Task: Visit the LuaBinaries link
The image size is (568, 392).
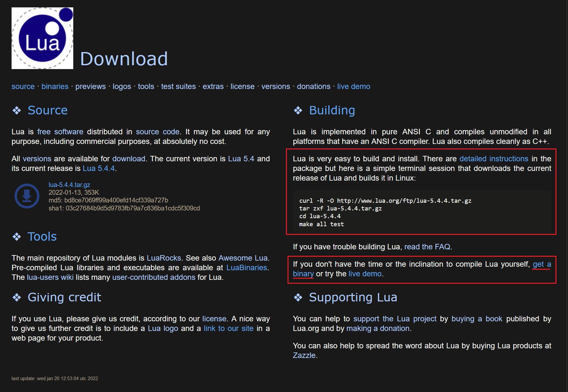Action: pyautogui.click(x=247, y=268)
